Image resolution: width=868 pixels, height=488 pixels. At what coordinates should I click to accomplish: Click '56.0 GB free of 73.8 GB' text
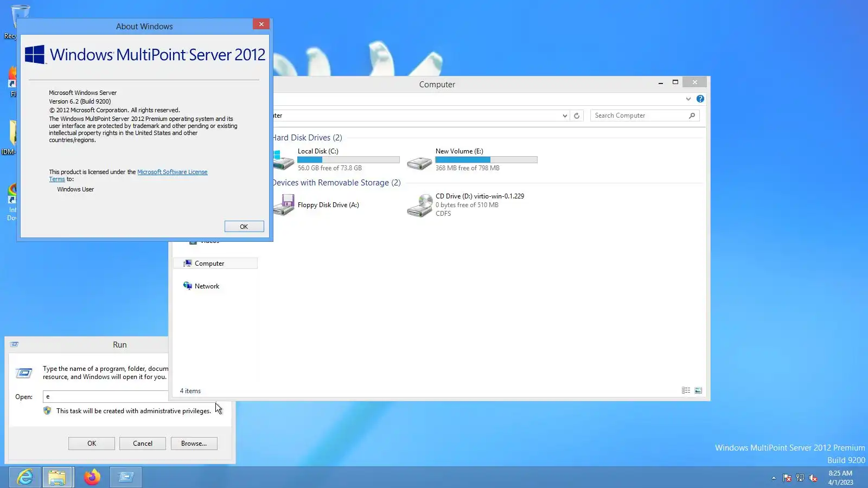pos(330,168)
